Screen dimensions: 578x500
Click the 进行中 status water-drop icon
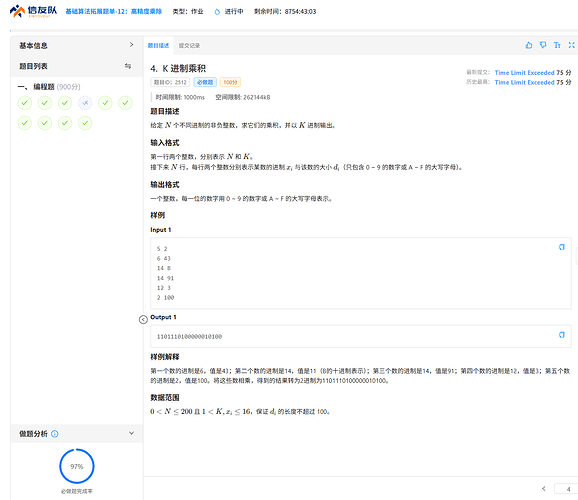tap(217, 12)
